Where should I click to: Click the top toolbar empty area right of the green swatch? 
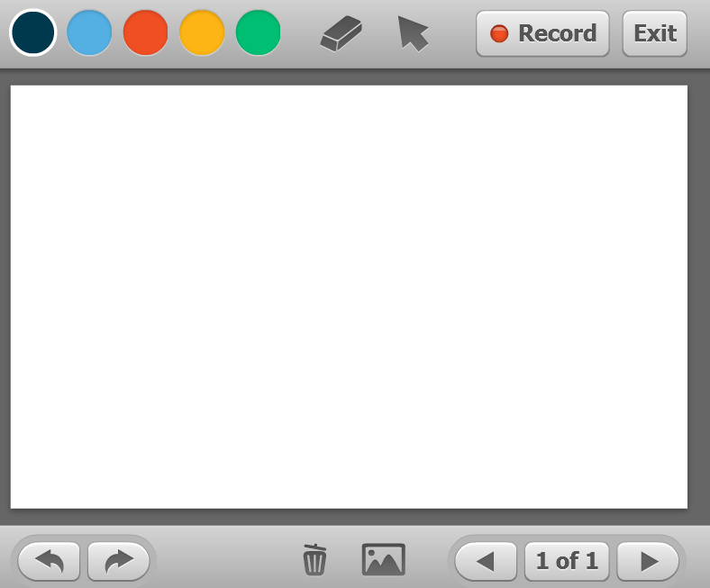click(300, 33)
